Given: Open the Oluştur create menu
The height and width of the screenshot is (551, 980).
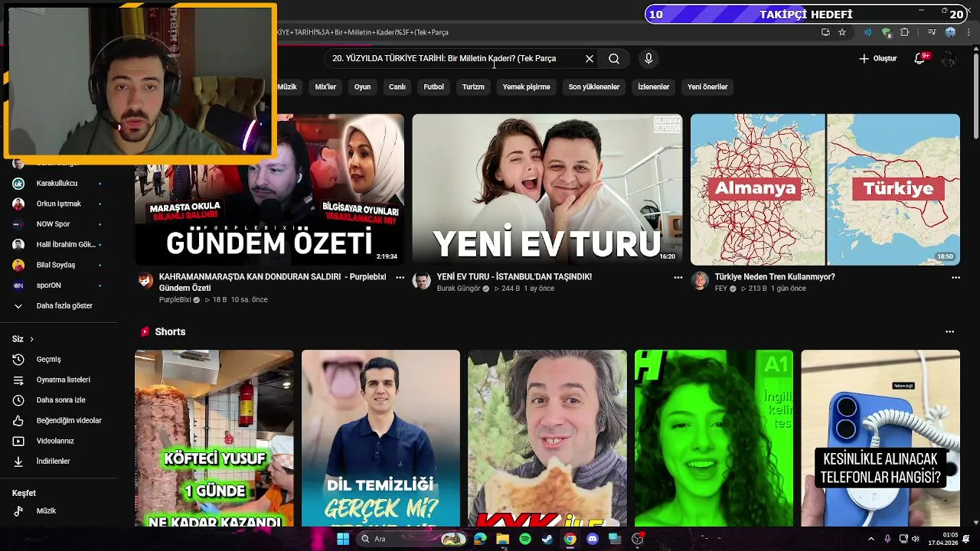Looking at the screenshot, I should [877, 59].
